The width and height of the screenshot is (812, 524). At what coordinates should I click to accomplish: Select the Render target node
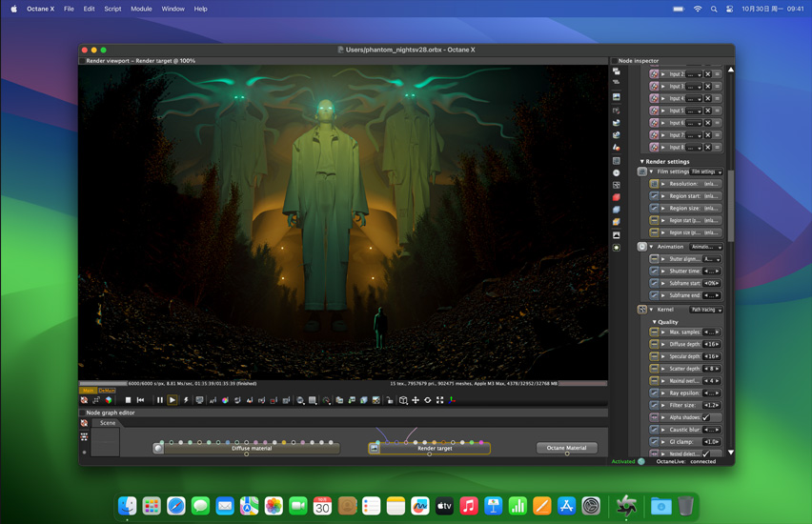click(x=435, y=448)
